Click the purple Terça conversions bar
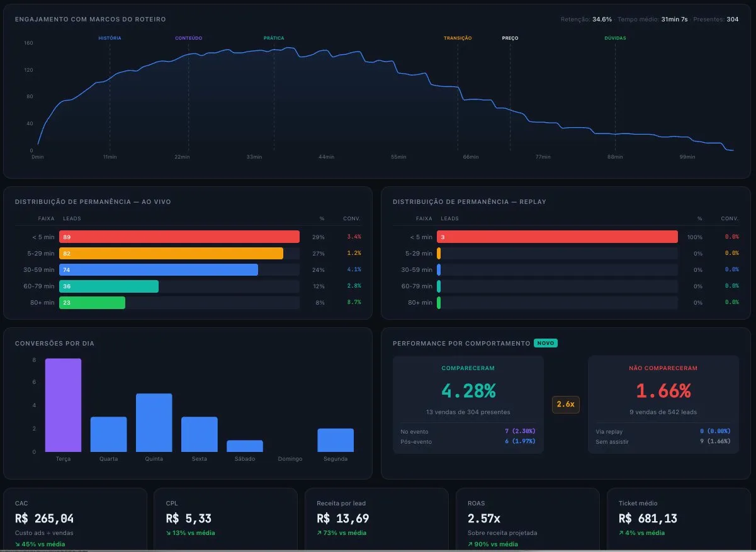The height and width of the screenshot is (552, 756). pyautogui.click(x=63, y=405)
